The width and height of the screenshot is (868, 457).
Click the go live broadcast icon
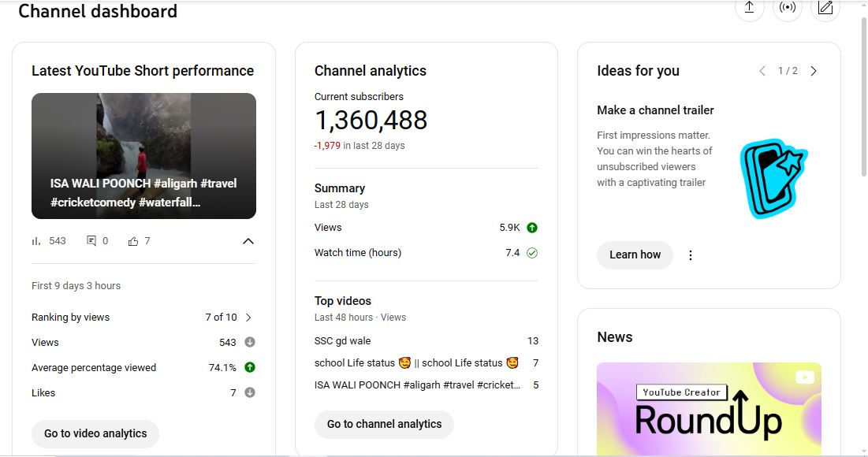click(787, 7)
